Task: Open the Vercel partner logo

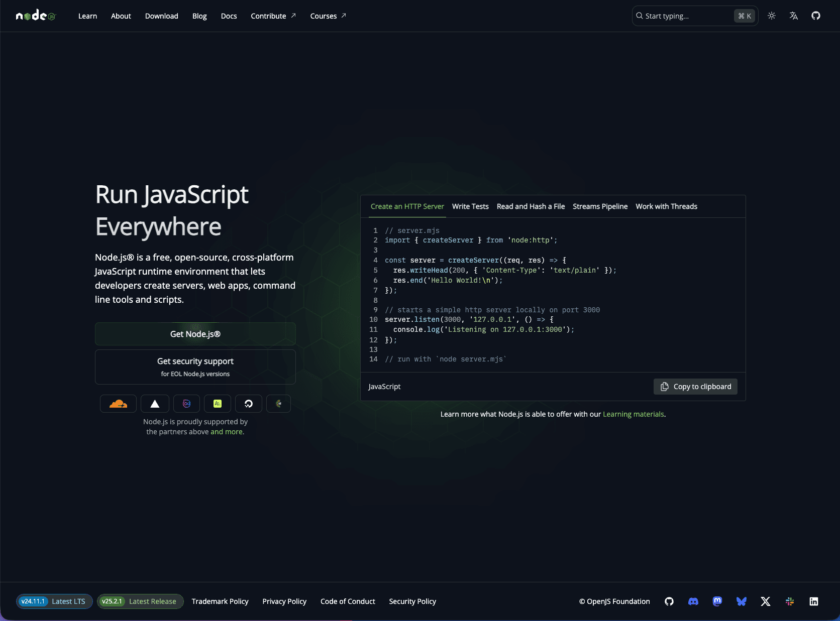Action: (x=155, y=403)
